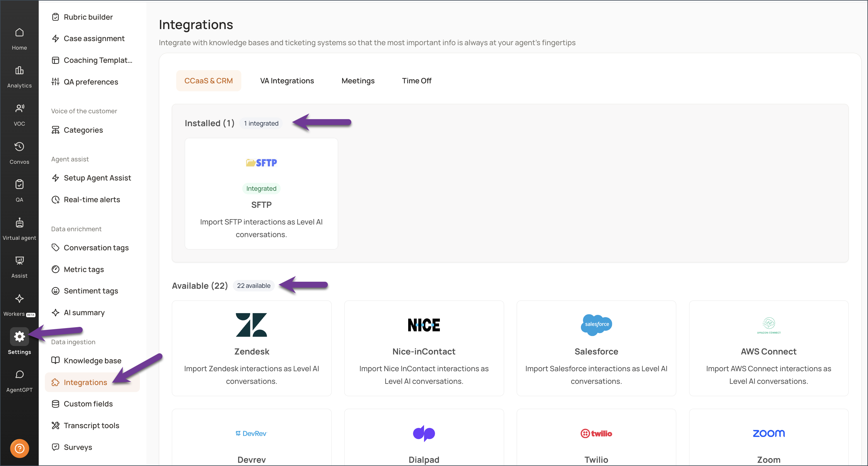Select the CCaaS & CRM tab
This screenshot has width=868, height=466.
tap(208, 81)
